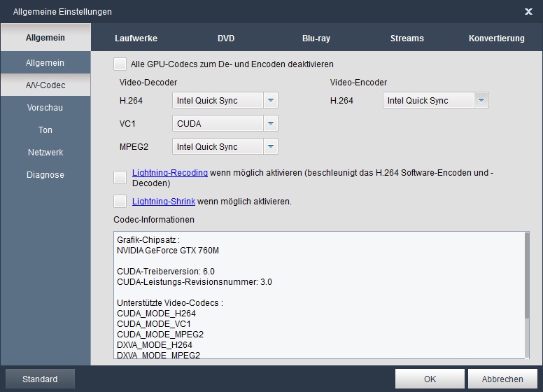Tick the Lightning-Shrink checkbox

(x=120, y=201)
